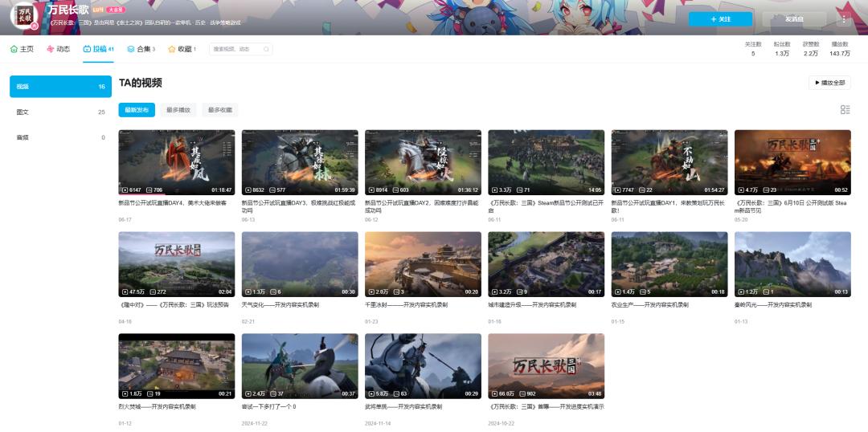Click the 关注 follow button

click(x=720, y=18)
